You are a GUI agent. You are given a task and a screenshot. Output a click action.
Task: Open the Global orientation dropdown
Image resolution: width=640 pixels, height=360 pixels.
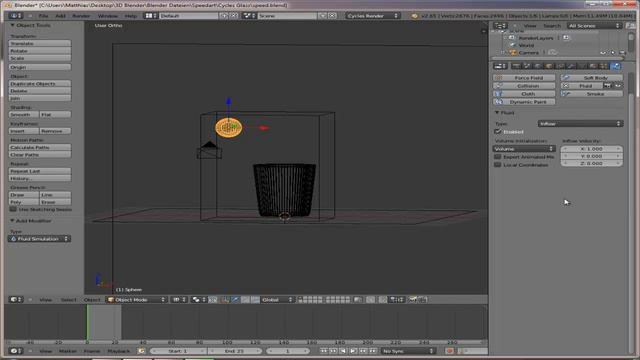pyautogui.click(x=278, y=300)
